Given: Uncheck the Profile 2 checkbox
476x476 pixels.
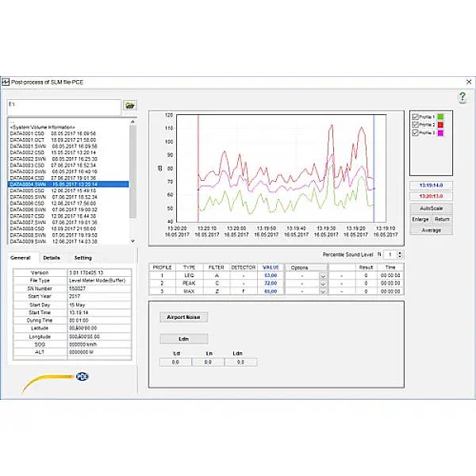Looking at the screenshot, I should (x=415, y=125).
